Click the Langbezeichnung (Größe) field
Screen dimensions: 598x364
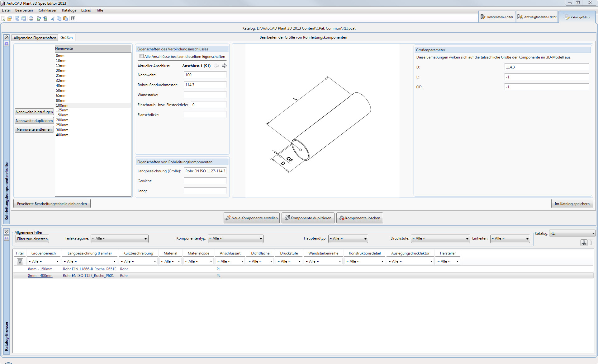[205, 171]
